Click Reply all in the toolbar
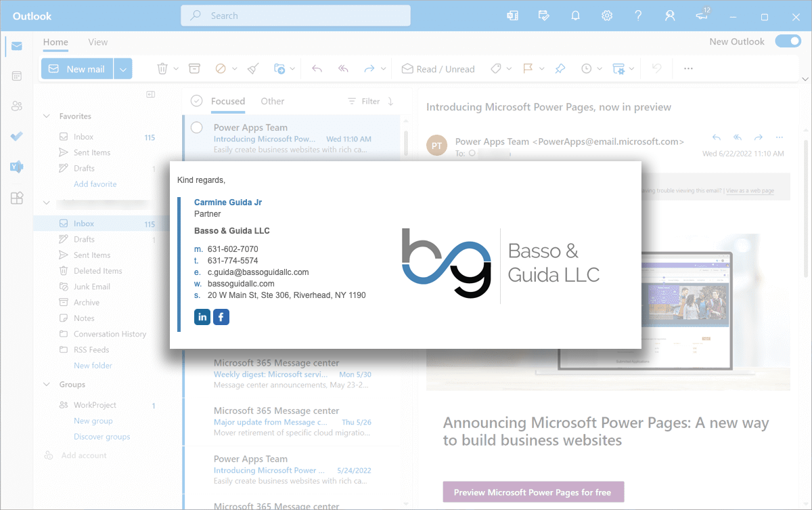This screenshot has height=510, width=812. tap(343, 68)
